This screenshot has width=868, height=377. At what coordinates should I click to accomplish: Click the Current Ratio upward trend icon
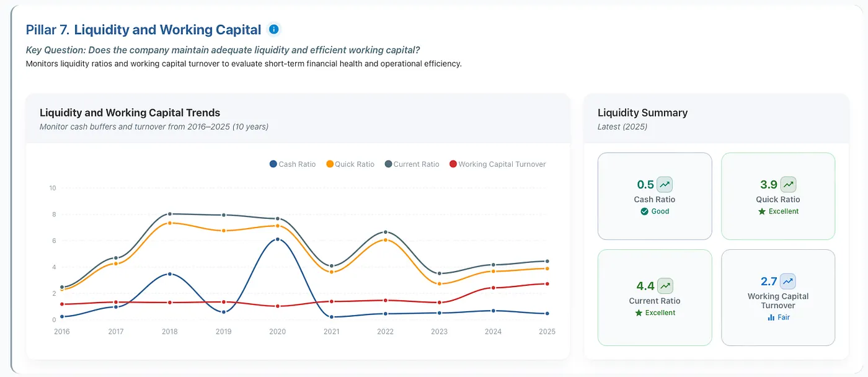665,286
